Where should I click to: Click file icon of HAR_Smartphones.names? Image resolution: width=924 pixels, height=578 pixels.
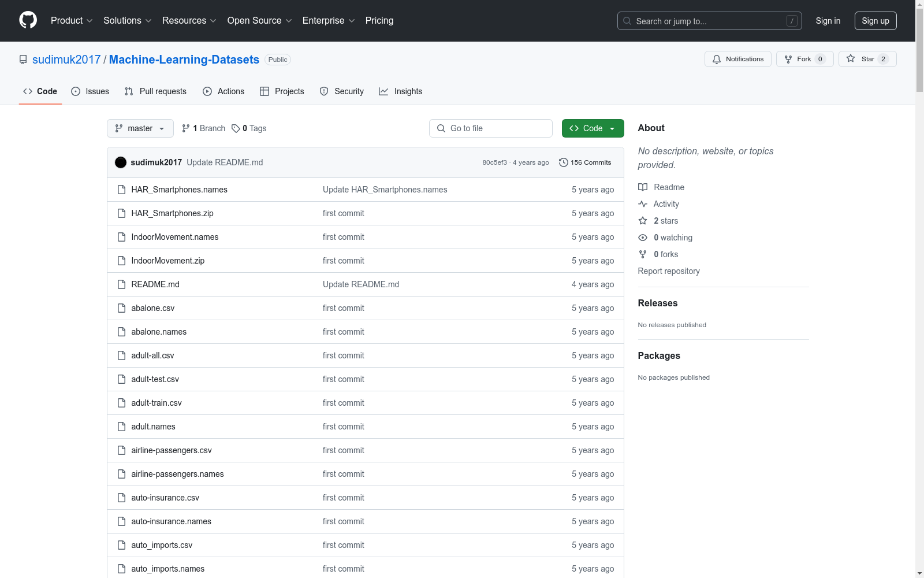(x=121, y=190)
